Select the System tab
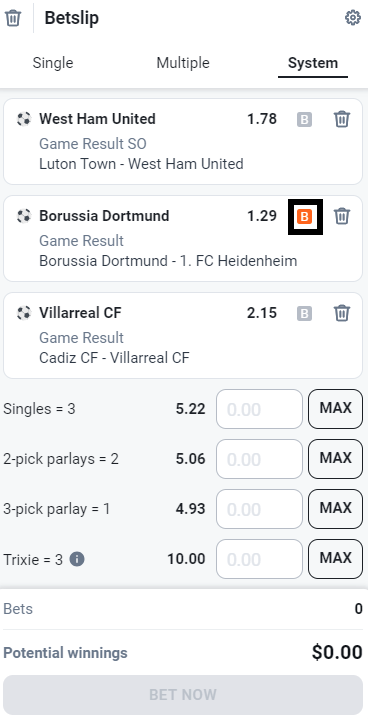The image size is (368, 719). (313, 63)
